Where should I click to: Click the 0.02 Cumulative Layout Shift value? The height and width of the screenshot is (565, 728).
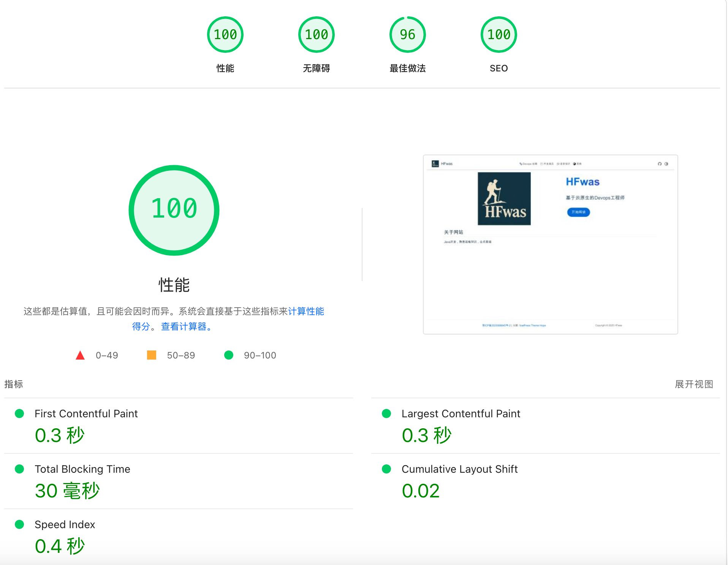(421, 491)
